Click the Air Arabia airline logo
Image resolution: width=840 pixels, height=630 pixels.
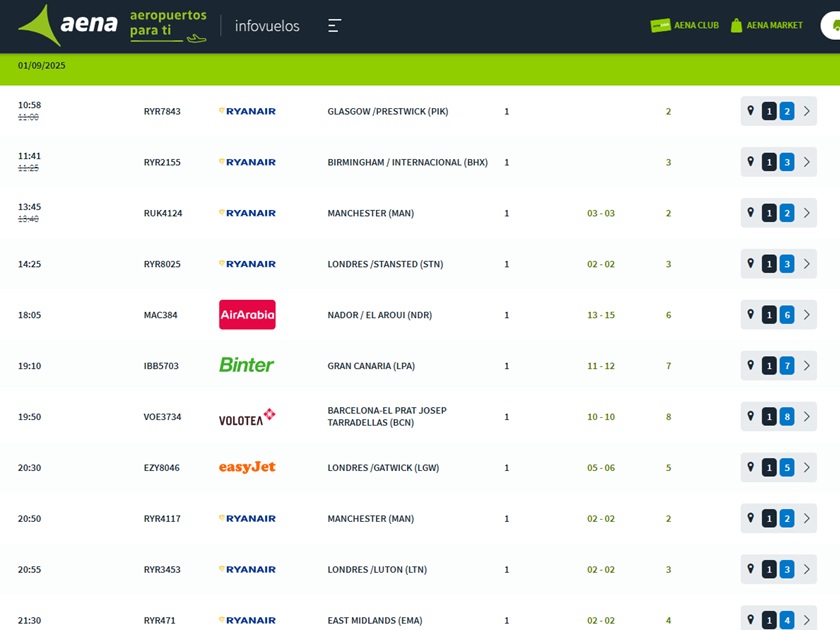(x=247, y=315)
